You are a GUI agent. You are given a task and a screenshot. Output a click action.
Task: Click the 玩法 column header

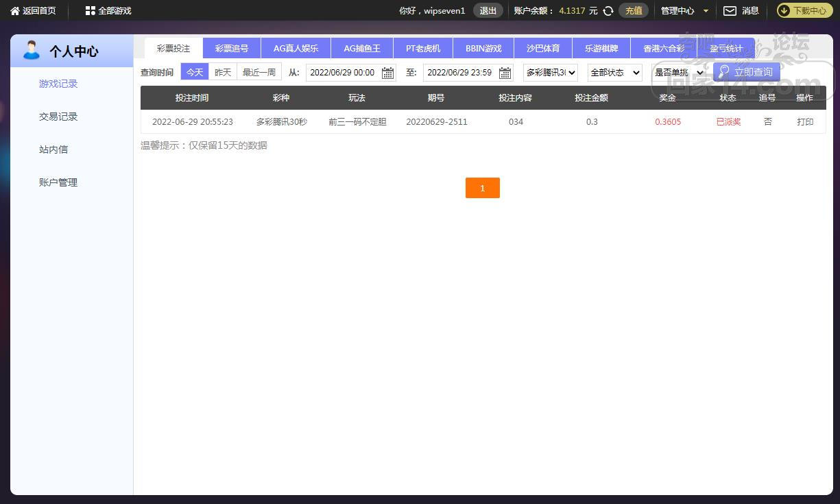click(357, 98)
